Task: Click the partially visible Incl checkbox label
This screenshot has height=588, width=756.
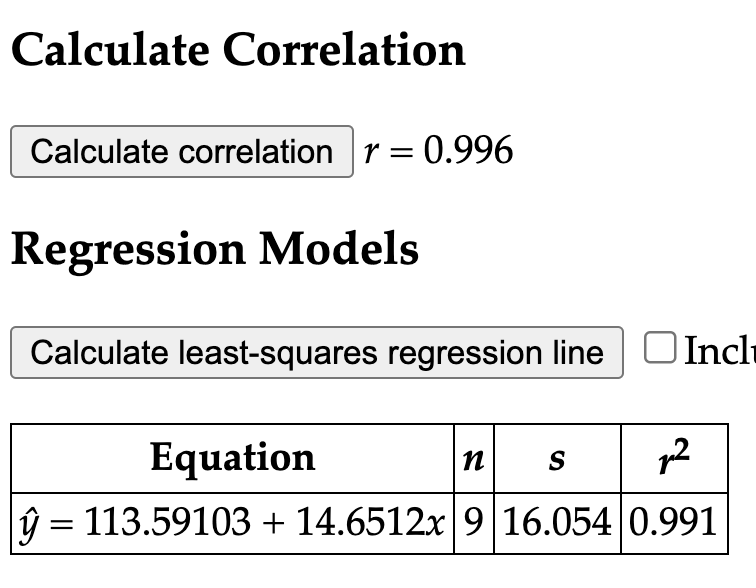Action: (x=717, y=351)
